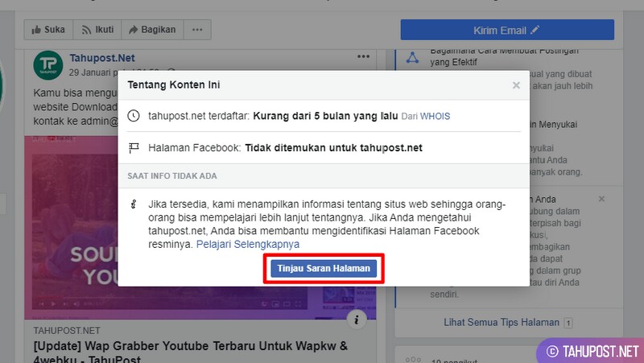Click the flag icon beside Halaman Facebook
The height and width of the screenshot is (363, 644).
click(x=134, y=148)
